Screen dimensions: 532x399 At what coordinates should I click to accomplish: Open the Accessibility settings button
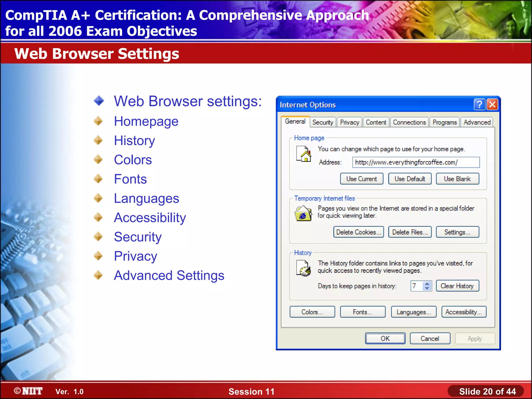[464, 312]
